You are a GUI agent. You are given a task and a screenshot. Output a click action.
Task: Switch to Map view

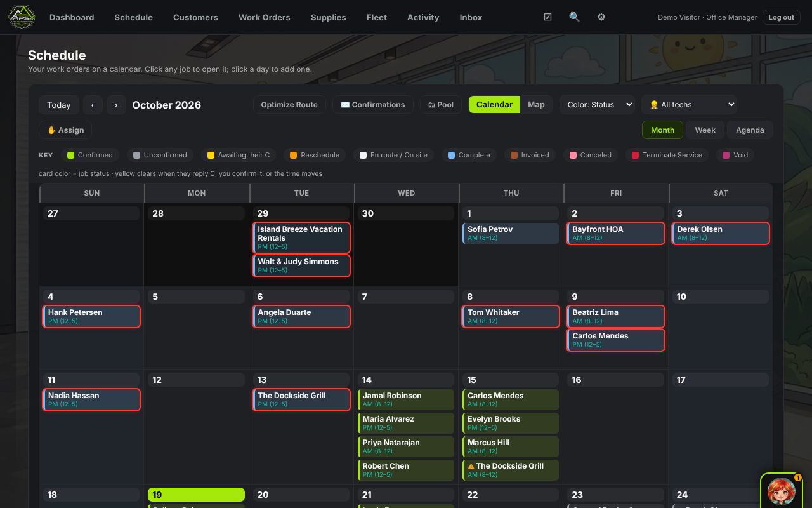[x=536, y=105]
